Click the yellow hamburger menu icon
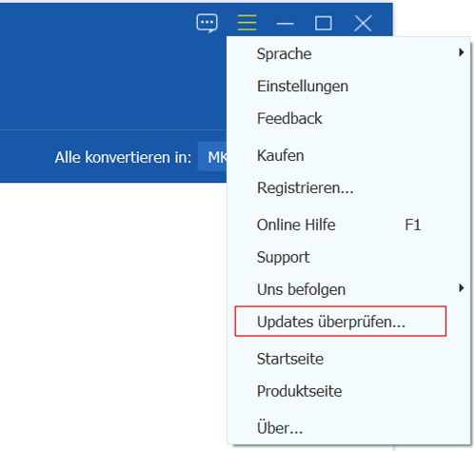 pyautogui.click(x=247, y=23)
